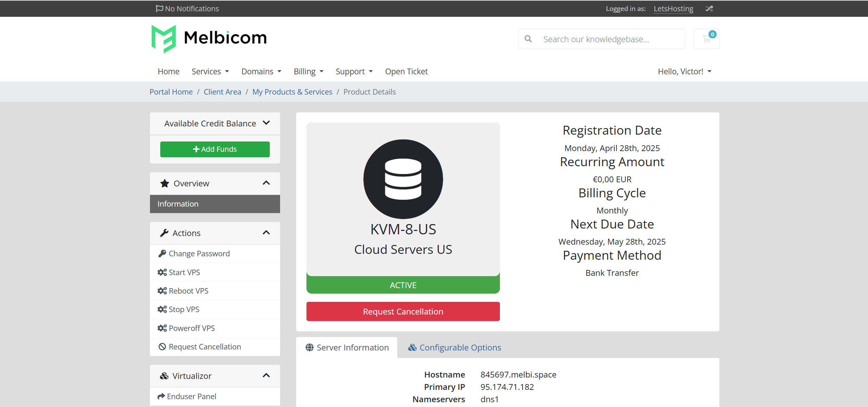Screen dimensions: 868x407
Task: Open the Hello, Victor! account dropdown
Action: (684, 71)
